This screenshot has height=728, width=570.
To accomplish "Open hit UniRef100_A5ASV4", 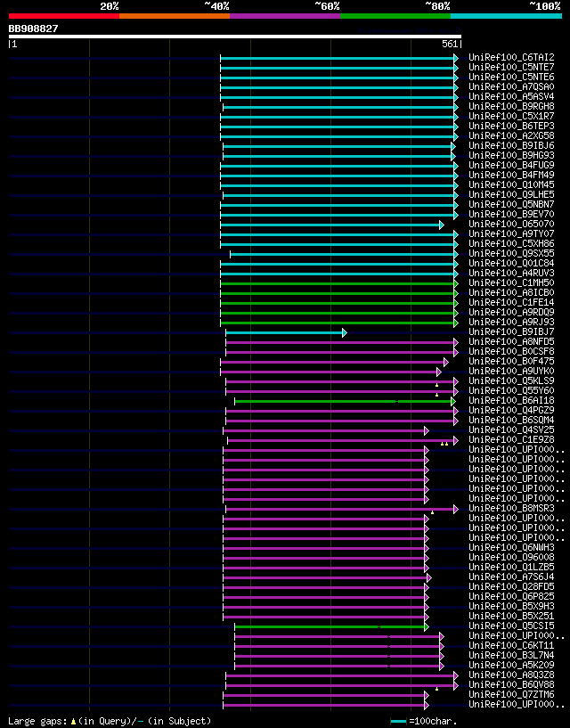I will click(x=511, y=96).
